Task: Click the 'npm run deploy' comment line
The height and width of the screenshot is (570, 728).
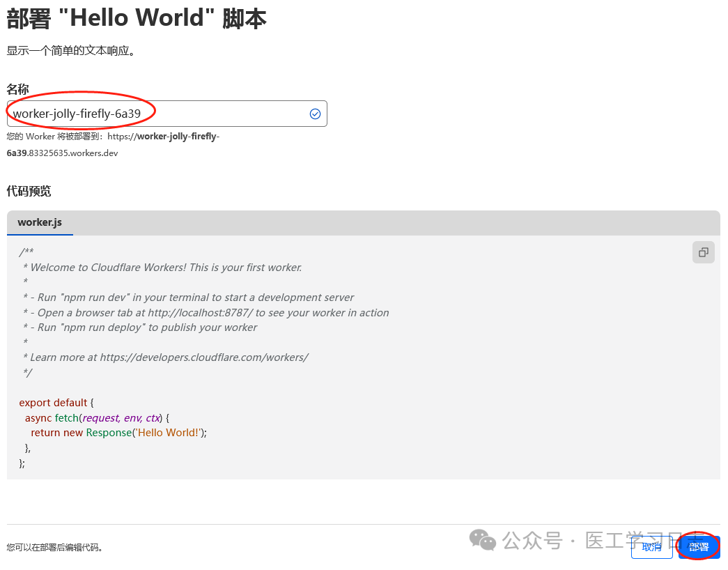Action: [x=140, y=328]
